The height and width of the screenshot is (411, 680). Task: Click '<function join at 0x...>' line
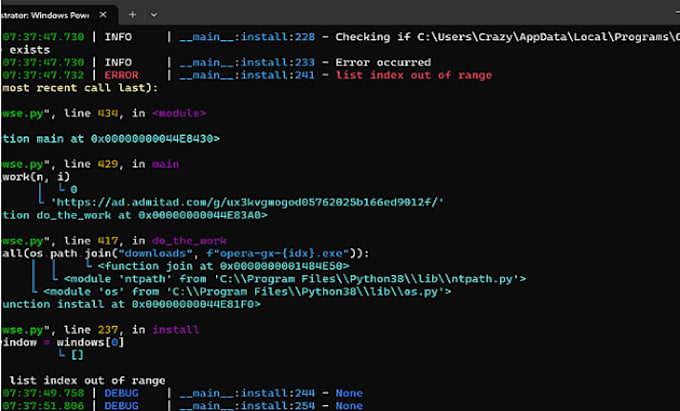(x=223, y=266)
